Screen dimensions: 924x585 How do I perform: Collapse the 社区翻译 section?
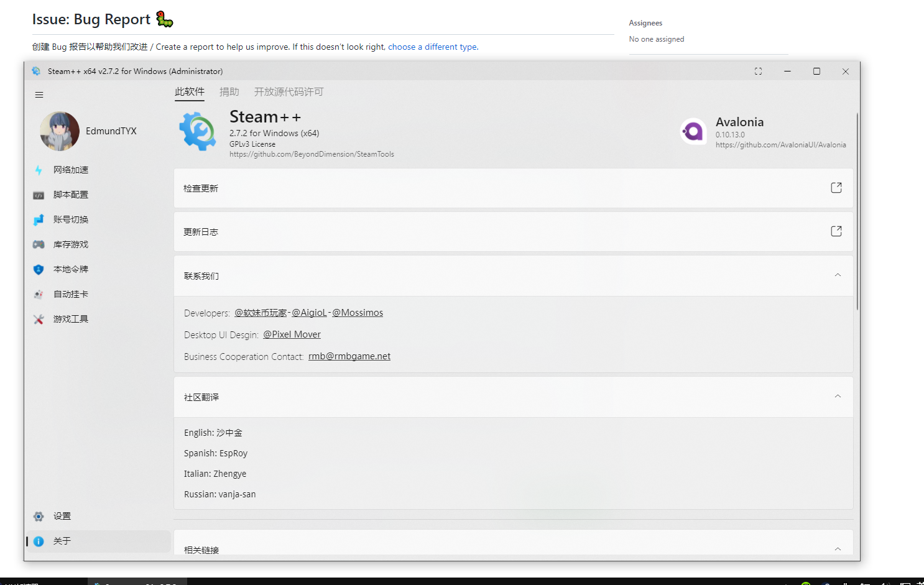click(838, 396)
